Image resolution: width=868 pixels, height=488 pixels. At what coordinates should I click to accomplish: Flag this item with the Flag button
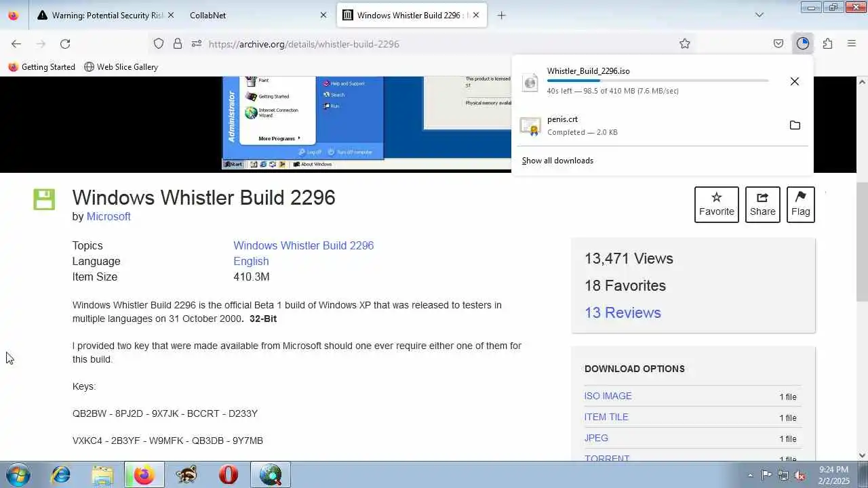click(x=801, y=204)
